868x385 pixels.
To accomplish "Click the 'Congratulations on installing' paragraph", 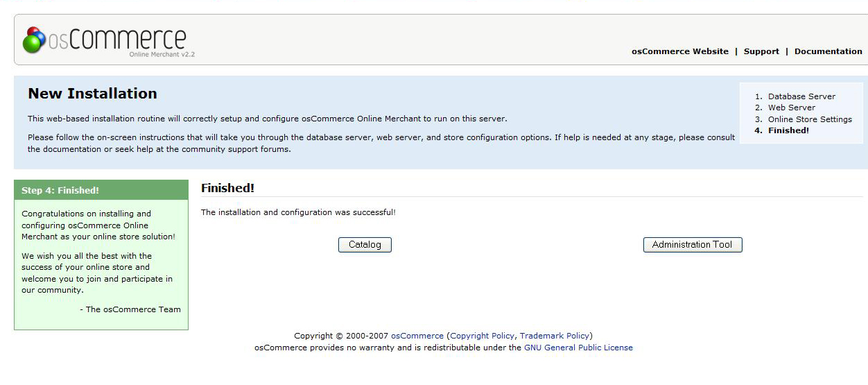I will point(98,225).
